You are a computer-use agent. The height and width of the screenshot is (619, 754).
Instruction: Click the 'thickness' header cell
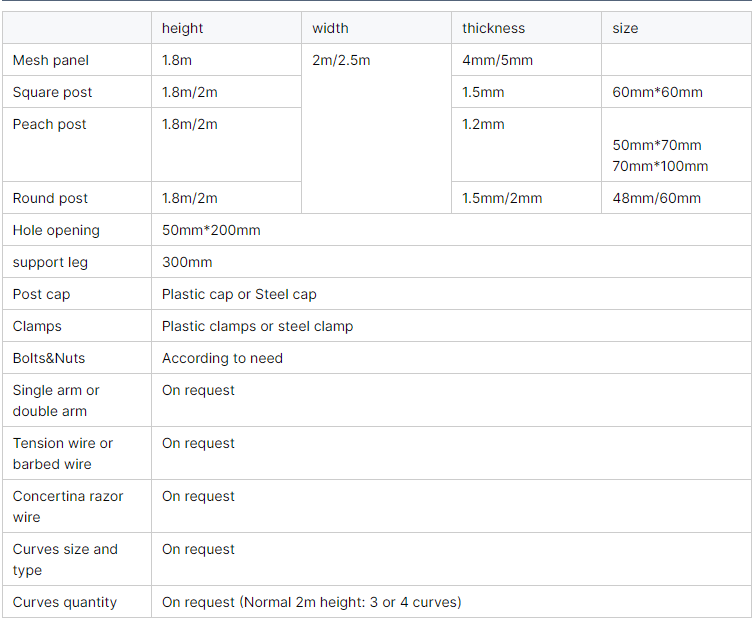[526, 28]
